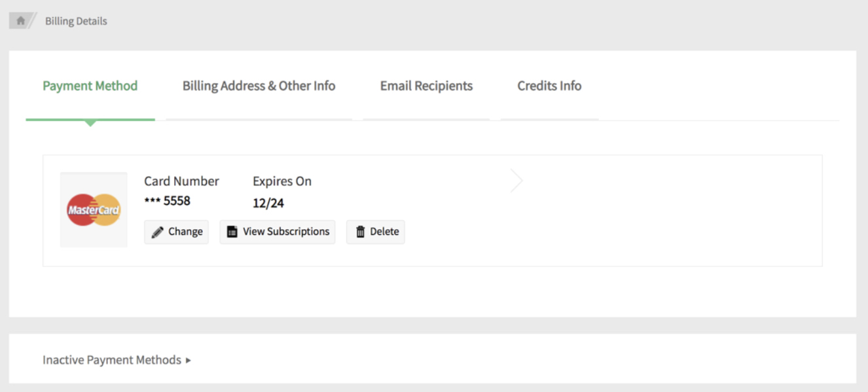Delete the card ending in 5558
This screenshot has width=868, height=392.
[375, 231]
